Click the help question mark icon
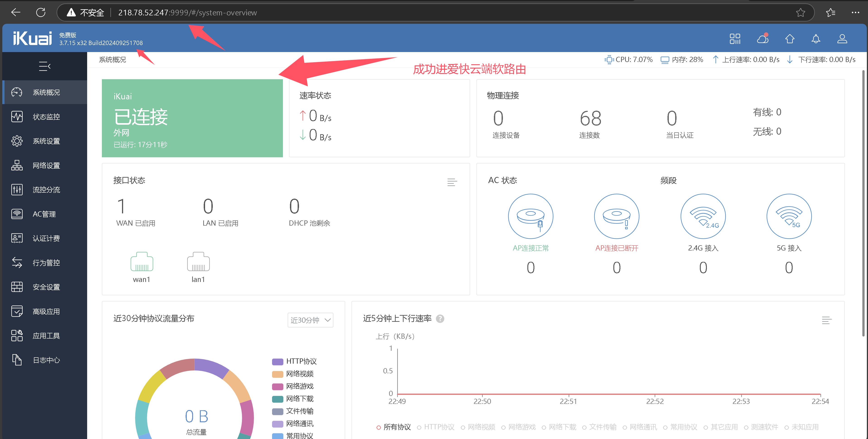Screen dimensions: 868x439 pos(440,318)
